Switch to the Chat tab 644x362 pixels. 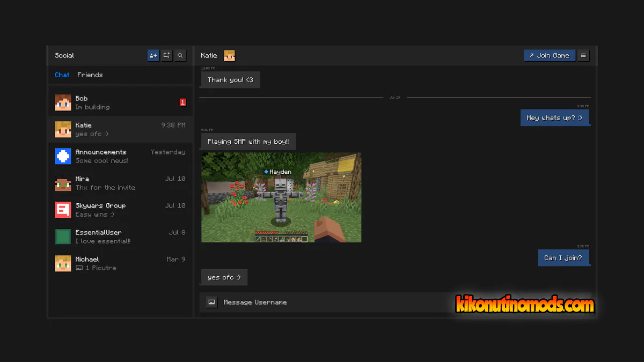tap(62, 75)
